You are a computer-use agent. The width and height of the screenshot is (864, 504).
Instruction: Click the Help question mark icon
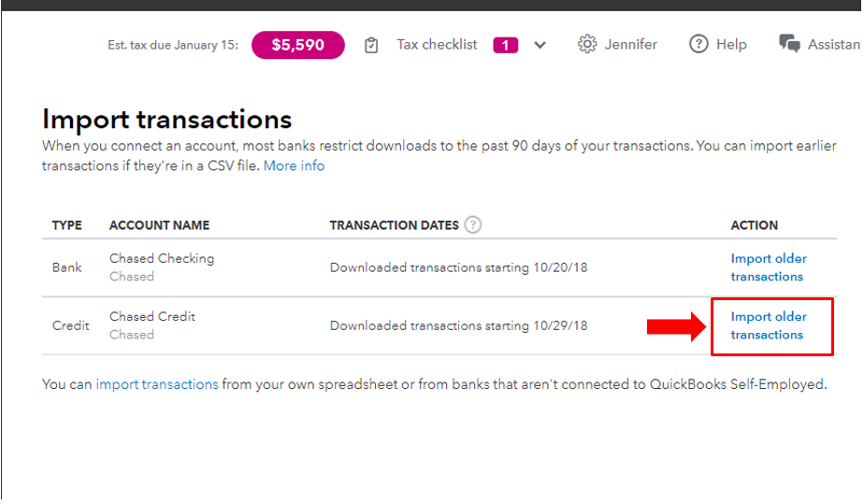tap(698, 44)
